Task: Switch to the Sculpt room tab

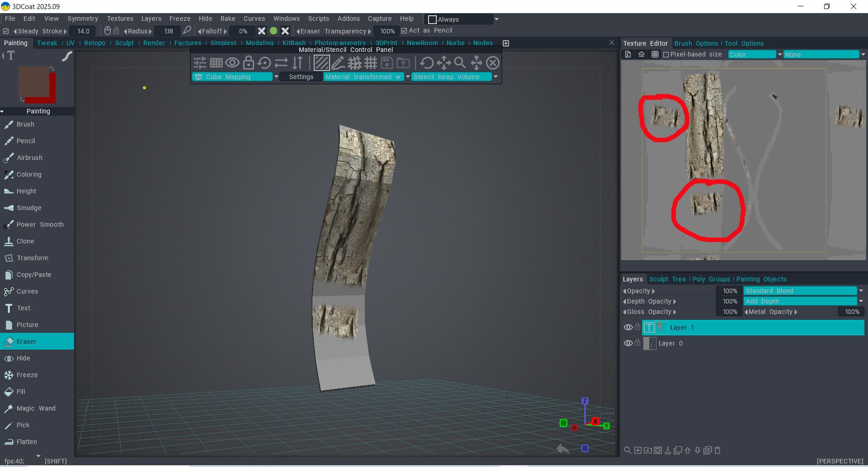Action: 124,43
